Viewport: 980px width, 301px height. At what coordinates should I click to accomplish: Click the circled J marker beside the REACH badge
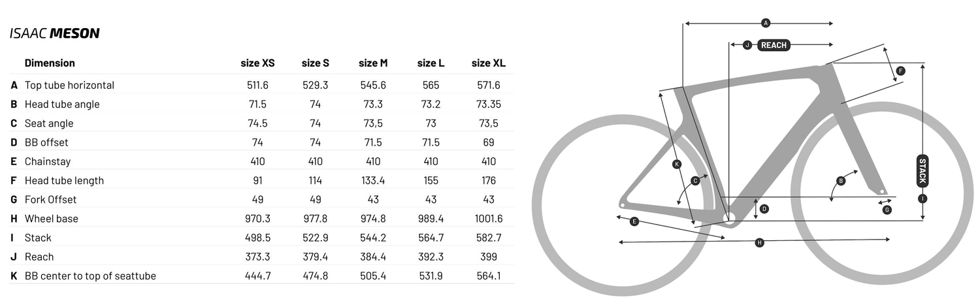[747, 45]
